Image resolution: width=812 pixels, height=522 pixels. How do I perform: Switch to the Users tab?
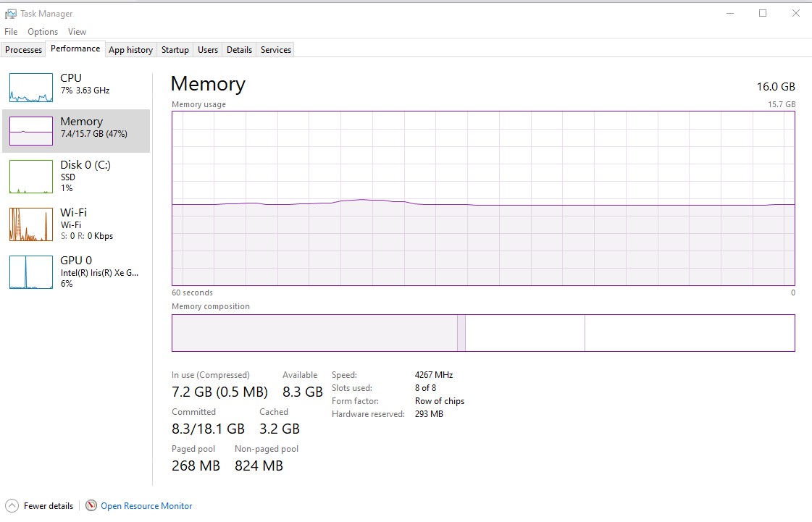pos(208,50)
